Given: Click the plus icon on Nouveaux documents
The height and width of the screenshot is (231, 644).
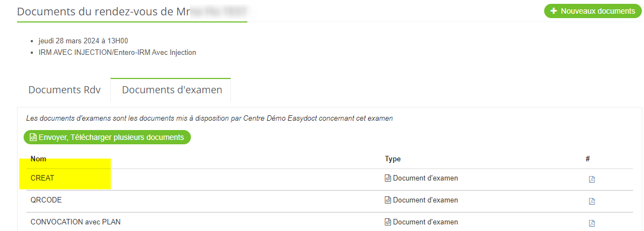Looking at the screenshot, I should [553, 11].
